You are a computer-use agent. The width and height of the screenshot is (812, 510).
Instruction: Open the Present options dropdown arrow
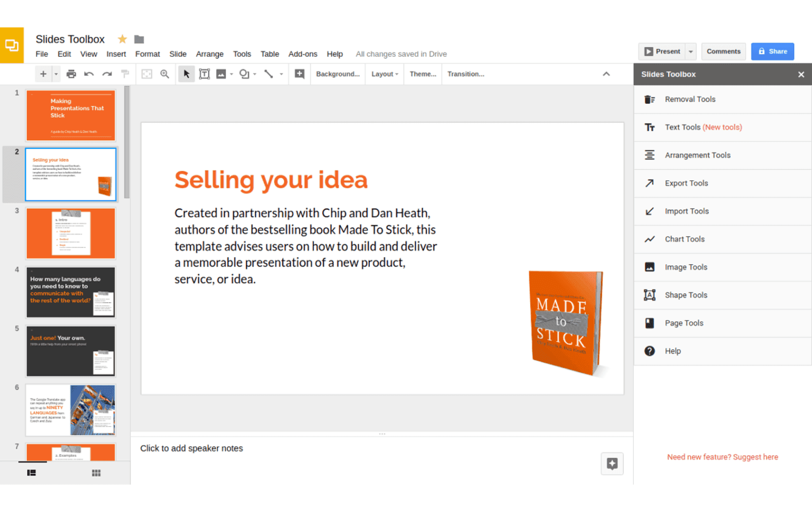(691, 51)
